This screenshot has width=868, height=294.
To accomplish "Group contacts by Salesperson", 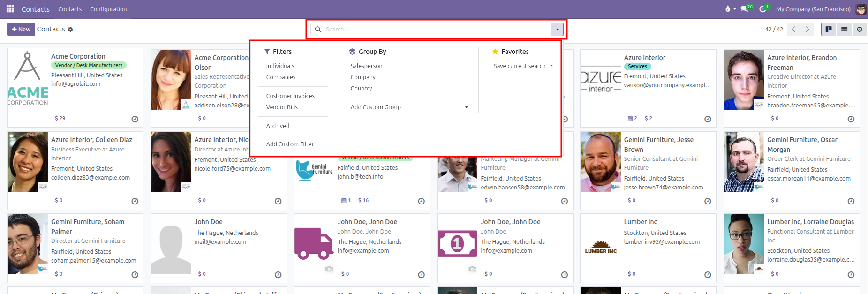I will pos(366,66).
